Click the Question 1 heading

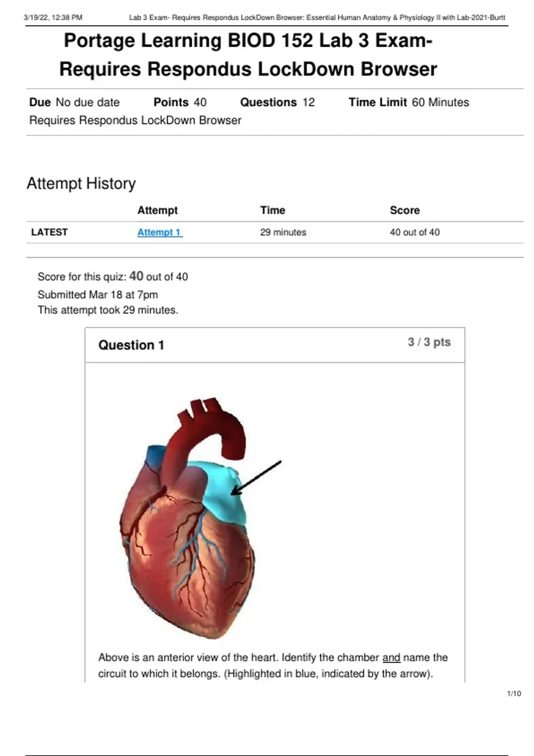point(131,345)
